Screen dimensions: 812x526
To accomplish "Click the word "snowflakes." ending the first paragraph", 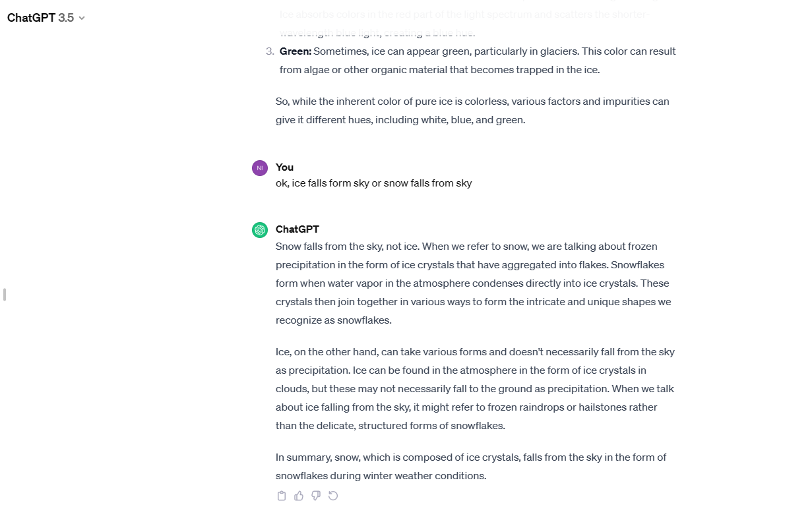I will point(364,320).
